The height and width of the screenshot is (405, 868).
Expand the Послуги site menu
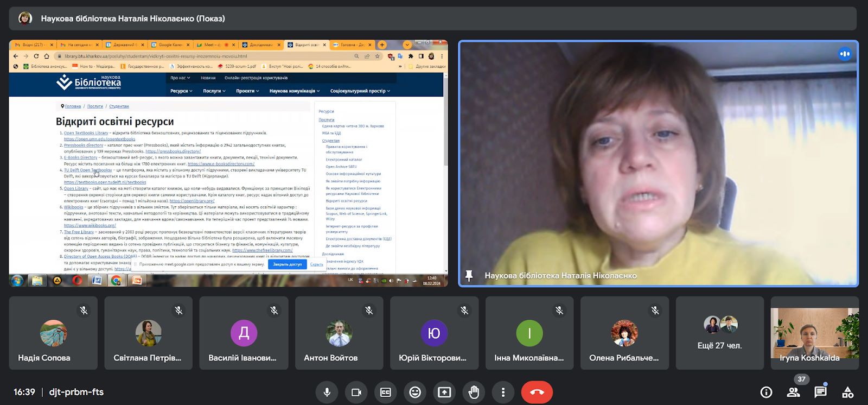214,91
